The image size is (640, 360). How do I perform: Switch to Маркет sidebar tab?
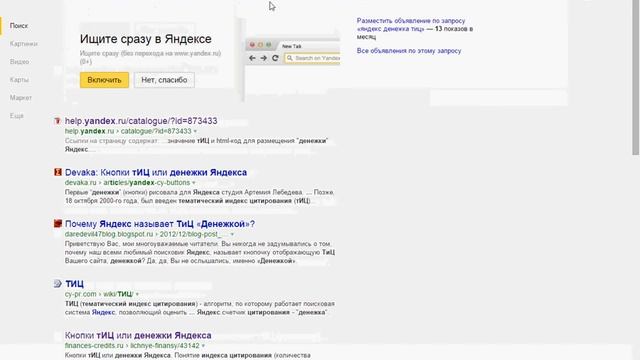tap(20, 98)
